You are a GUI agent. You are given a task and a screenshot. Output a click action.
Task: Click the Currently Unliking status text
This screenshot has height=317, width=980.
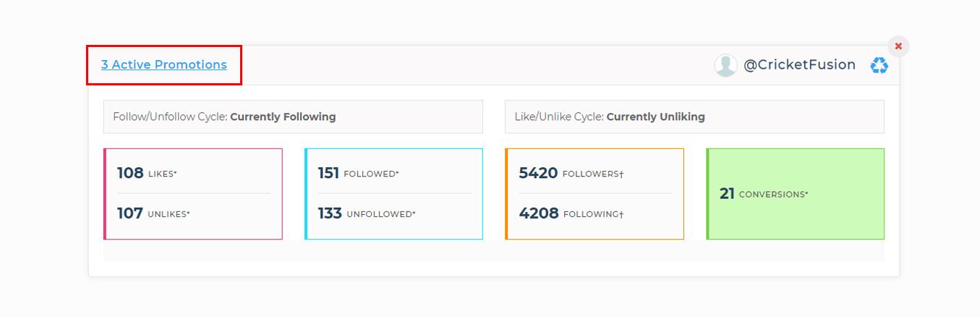[x=655, y=117]
